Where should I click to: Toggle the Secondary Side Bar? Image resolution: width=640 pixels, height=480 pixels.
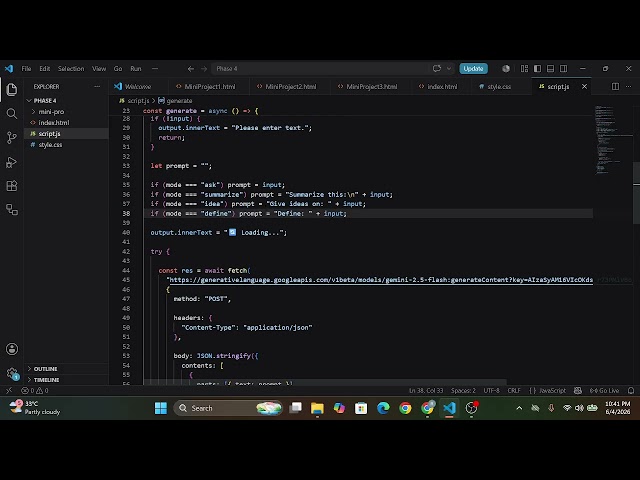(564, 69)
